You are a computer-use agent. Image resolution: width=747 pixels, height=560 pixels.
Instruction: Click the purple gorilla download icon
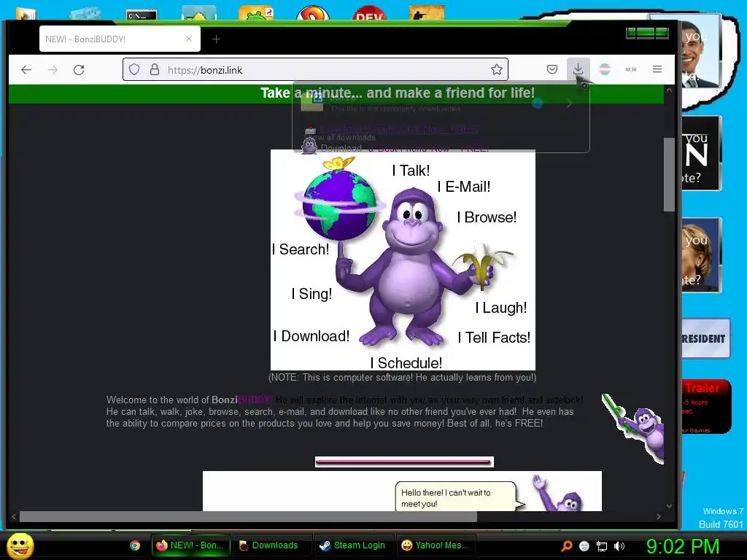coord(309,145)
